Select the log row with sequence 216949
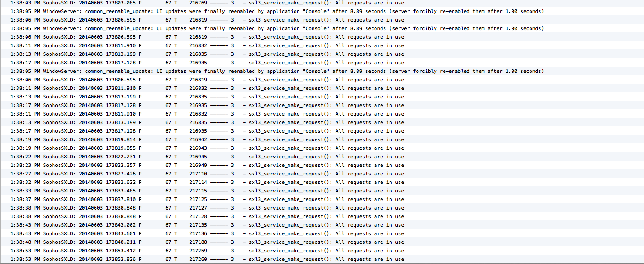The height and width of the screenshot is (264, 644). (322, 165)
